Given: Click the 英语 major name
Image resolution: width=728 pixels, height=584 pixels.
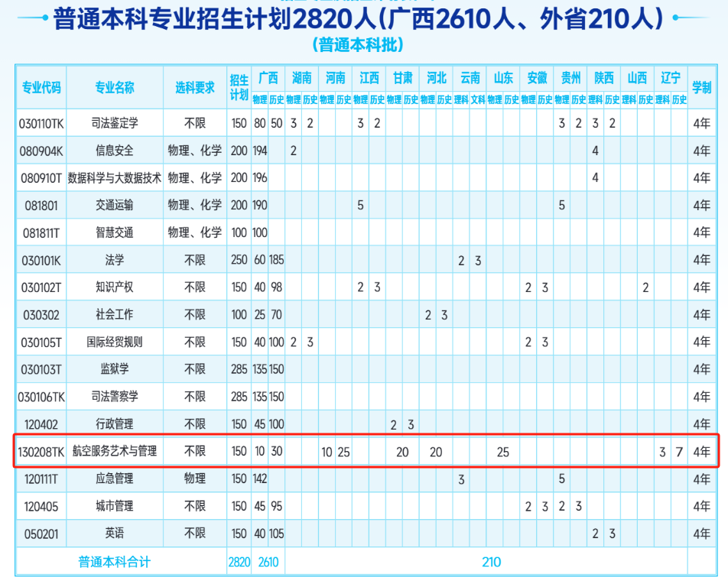Looking at the screenshot, I should (x=115, y=534).
